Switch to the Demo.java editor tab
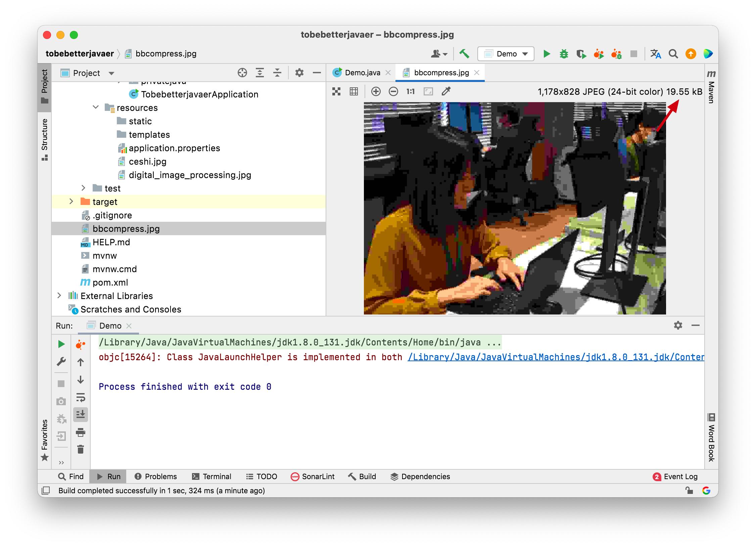The image size is (756, 547). tap(362, 73)
